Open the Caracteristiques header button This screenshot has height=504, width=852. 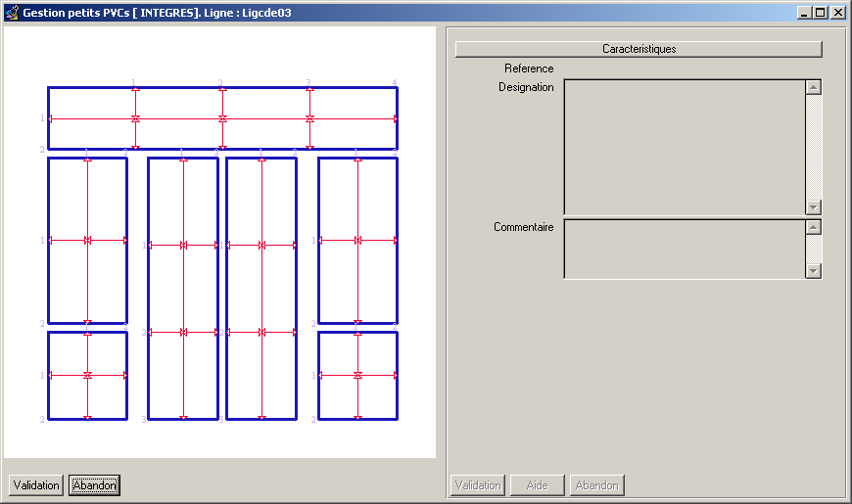pos(639,49)
